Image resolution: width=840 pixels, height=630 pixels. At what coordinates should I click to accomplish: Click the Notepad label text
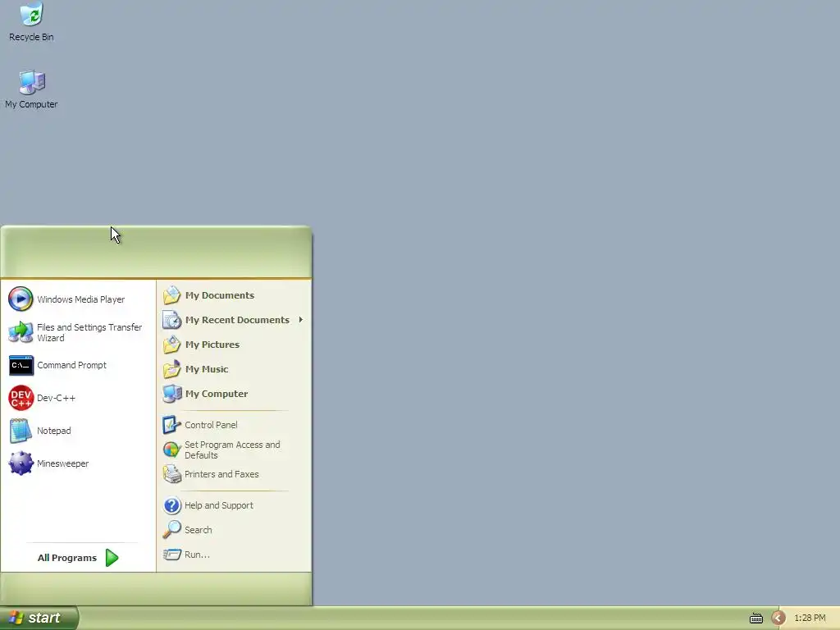53,431
